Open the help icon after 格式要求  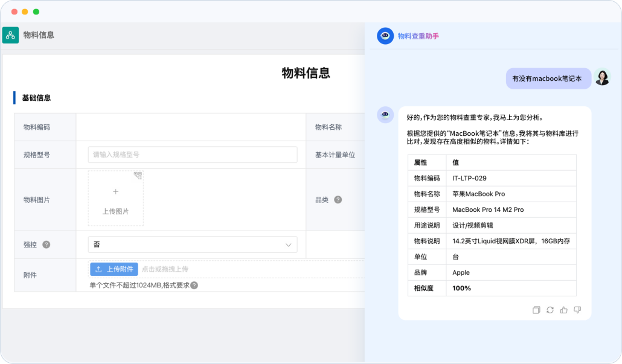pos(194,285)
